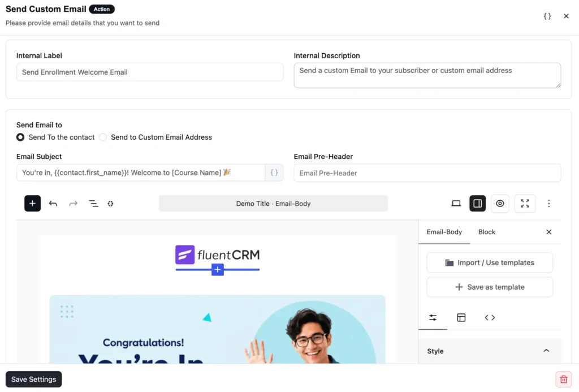Switch to the Block tab
This screenshot has height=392, width=579.
pyautogui.click(x=487, y=232)
